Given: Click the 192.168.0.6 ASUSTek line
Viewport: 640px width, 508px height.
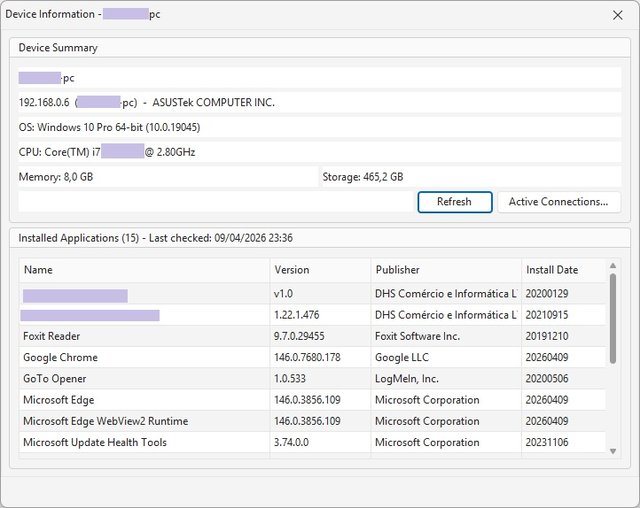Looking at the screenshot, I should [x=320, y=102].
